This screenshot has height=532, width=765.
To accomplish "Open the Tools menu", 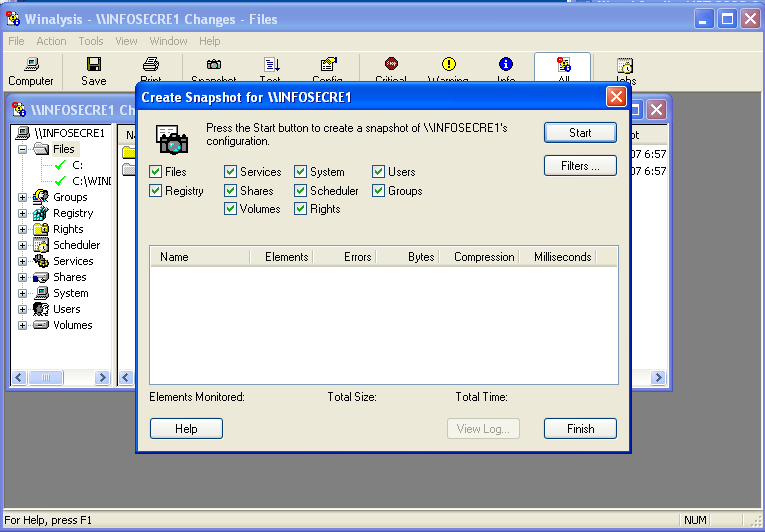I will [91, 41].
